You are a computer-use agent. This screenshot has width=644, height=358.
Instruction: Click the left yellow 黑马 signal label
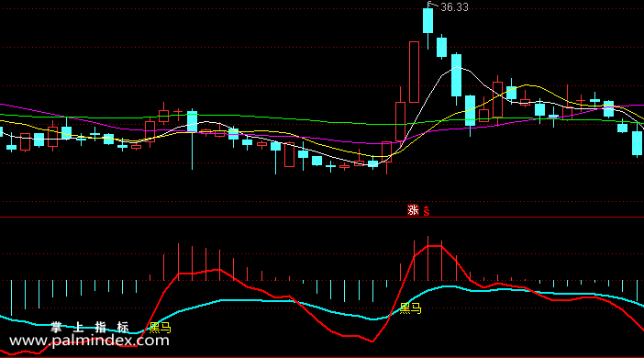160,327
